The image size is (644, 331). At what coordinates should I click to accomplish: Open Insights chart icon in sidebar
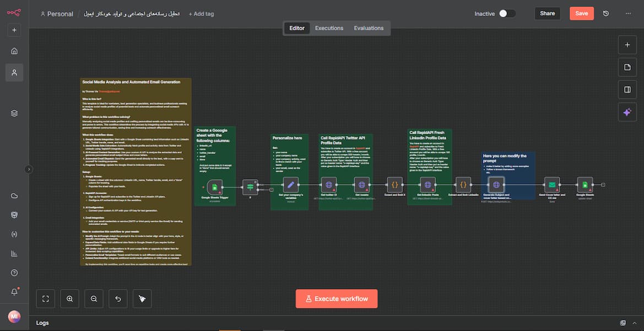pos(14,254)
